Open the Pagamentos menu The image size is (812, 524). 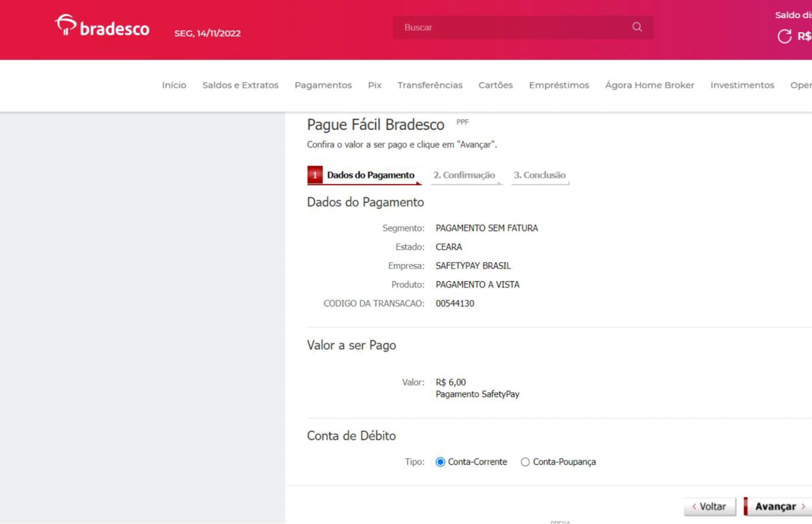[x=323, y=85]
